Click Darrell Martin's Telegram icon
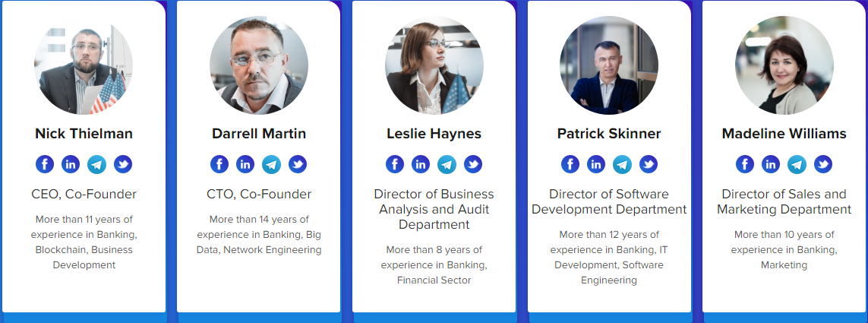The width and height of the screenshot is (868, 323). click(271, 164)
